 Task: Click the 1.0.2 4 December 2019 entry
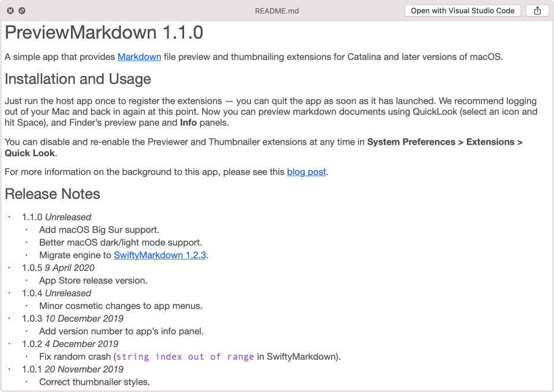point(70,344)
